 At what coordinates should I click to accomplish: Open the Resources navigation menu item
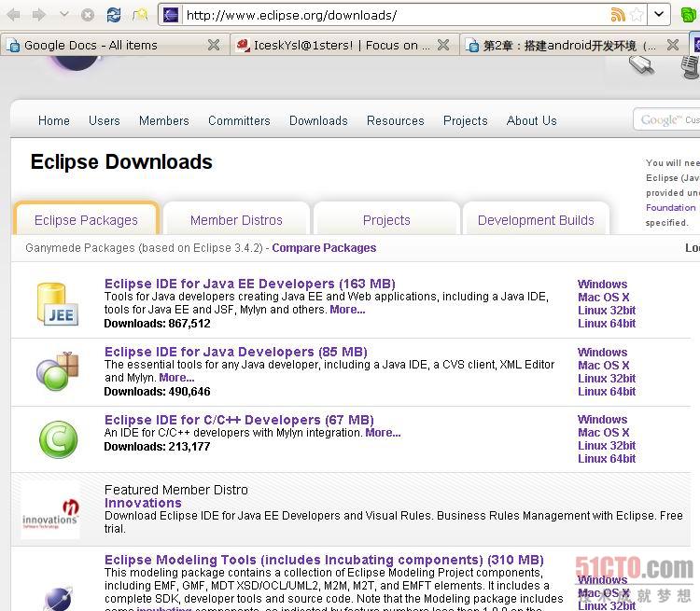point(395,120)
